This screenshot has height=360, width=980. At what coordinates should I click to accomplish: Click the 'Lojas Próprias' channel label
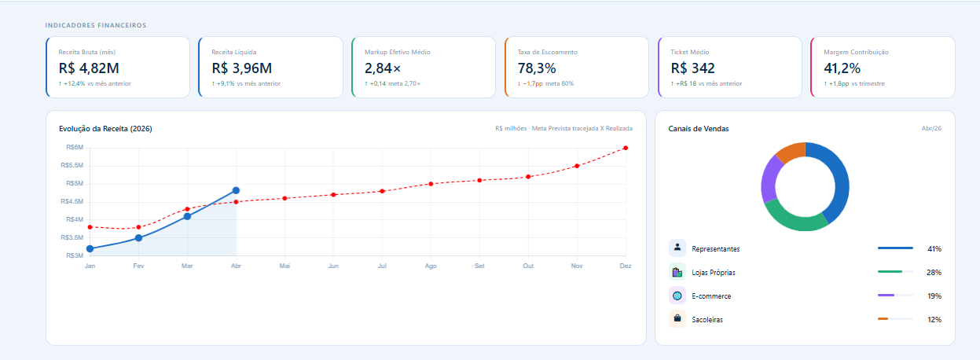pyautogui.click(x=714, y=273)
